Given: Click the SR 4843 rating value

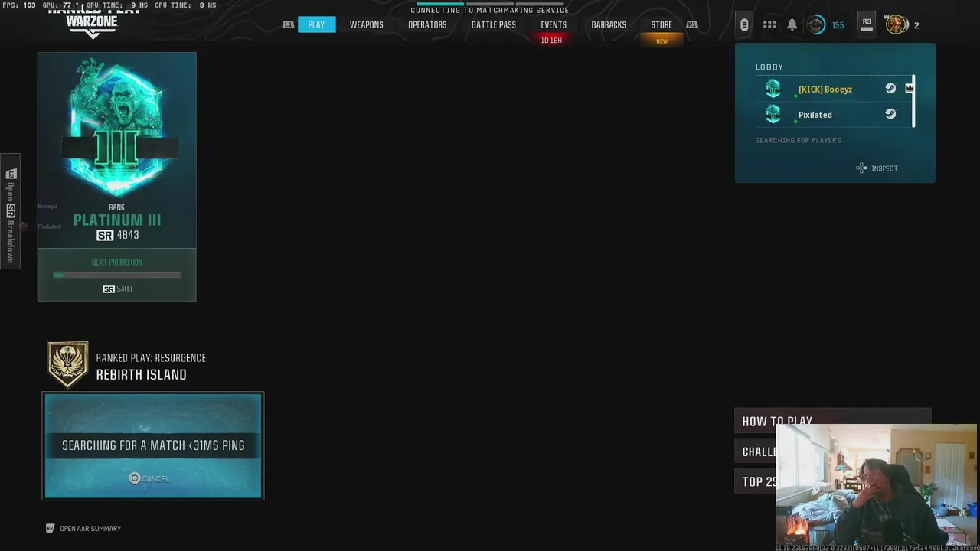Looking at the screenshot, I should tap(118, 235).
